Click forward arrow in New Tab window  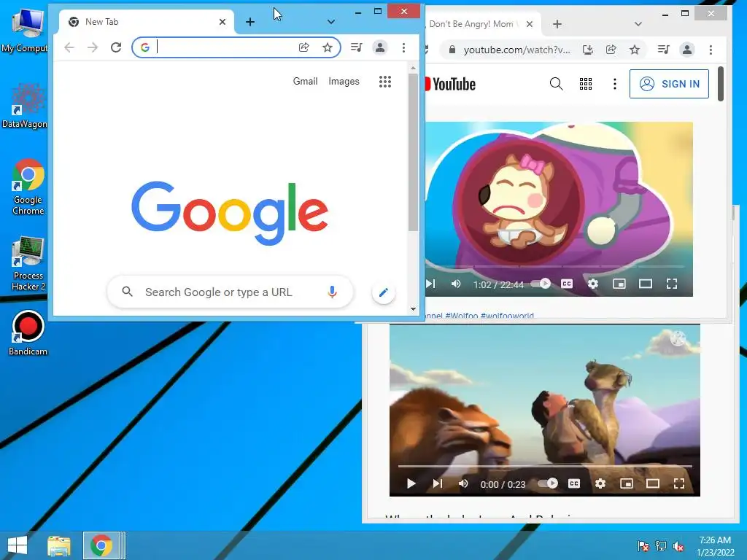pyautogui.click(x=93, y=47)
